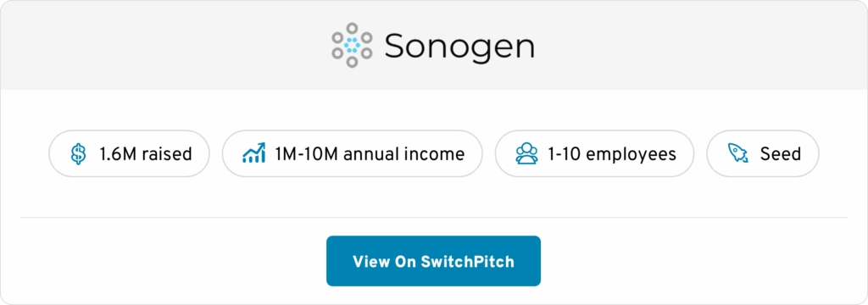The width and height of the screenshot is (868, 305).
Task: Click the blue center dots of Sonogen logo
Action: (x=352, y=45)
